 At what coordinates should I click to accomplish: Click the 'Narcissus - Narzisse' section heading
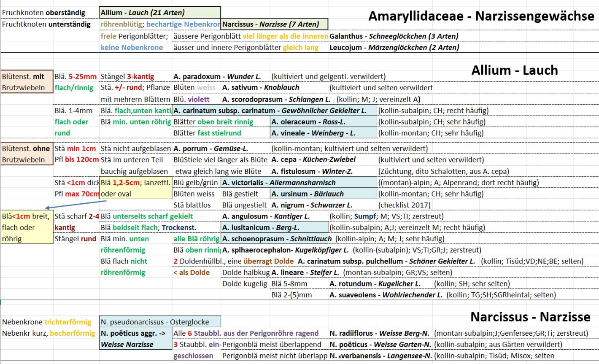coord(530,317)
